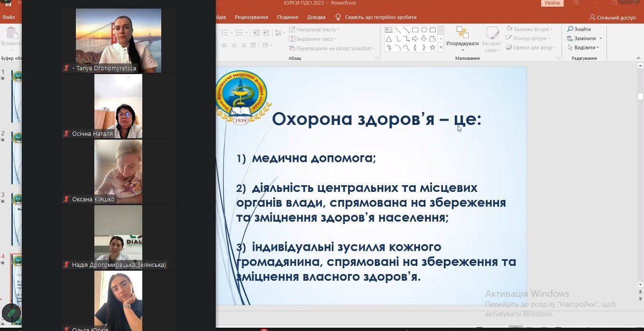The height and width of the screenshot is (331, 644).
Task: Open the Виділити dropdown
Action: coord(586,47)
